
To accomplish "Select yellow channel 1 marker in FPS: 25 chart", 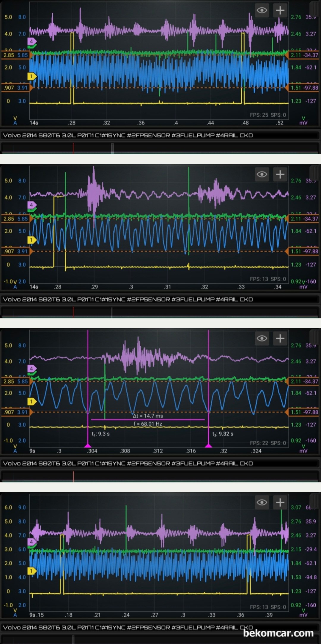I will coord(32,76).
